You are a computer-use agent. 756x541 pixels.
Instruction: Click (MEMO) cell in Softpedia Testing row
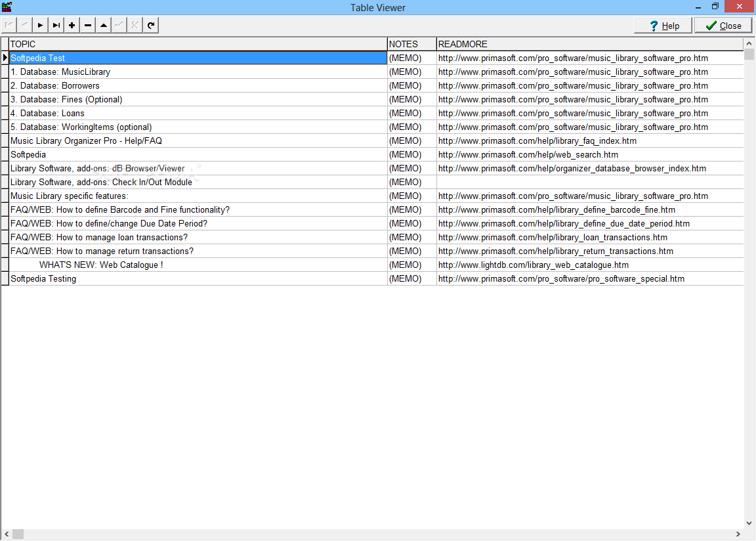click(411, 278)
